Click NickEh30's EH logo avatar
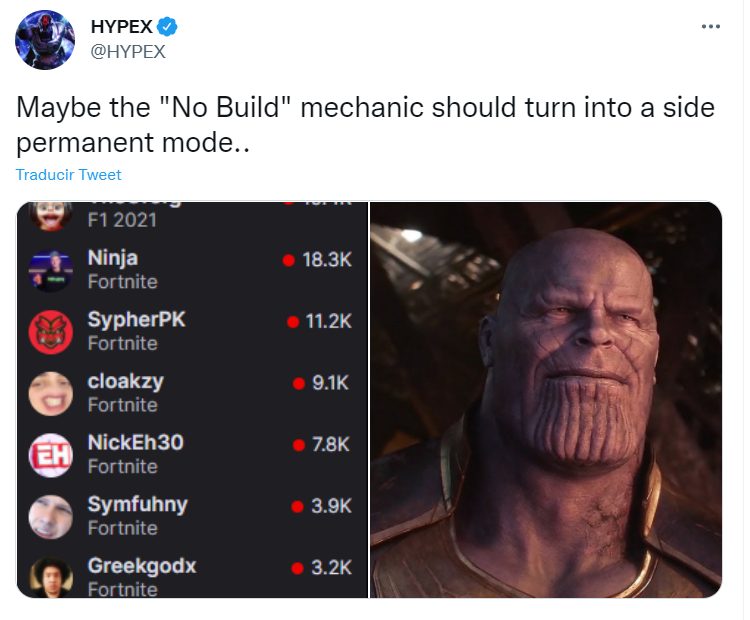Viewport: 750px width, 620px height. tap(50, 455)
